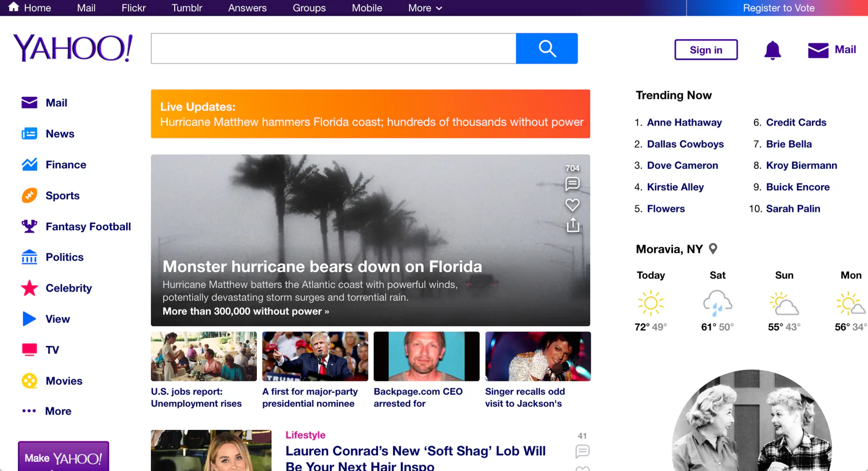This screenshot has height=471, width=868.
Task: Click the View play-arrow icon
Action: 30,319
